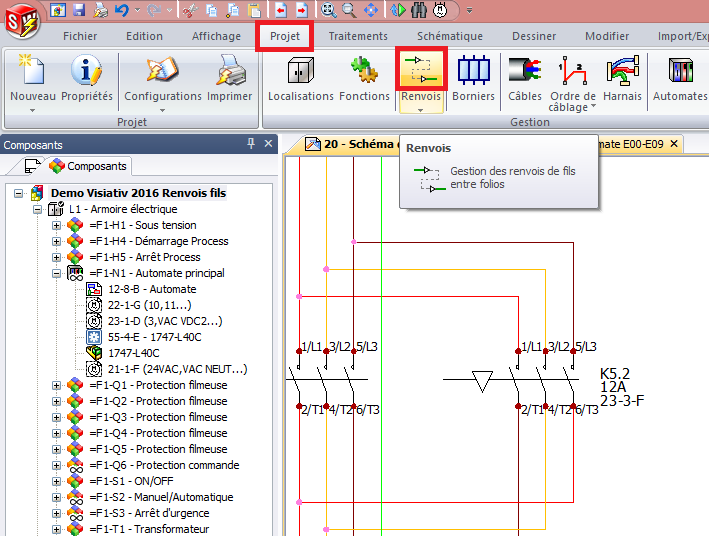
Task: Pin the Composants panel
Action: pyautogui.click(x=251, y=144)
